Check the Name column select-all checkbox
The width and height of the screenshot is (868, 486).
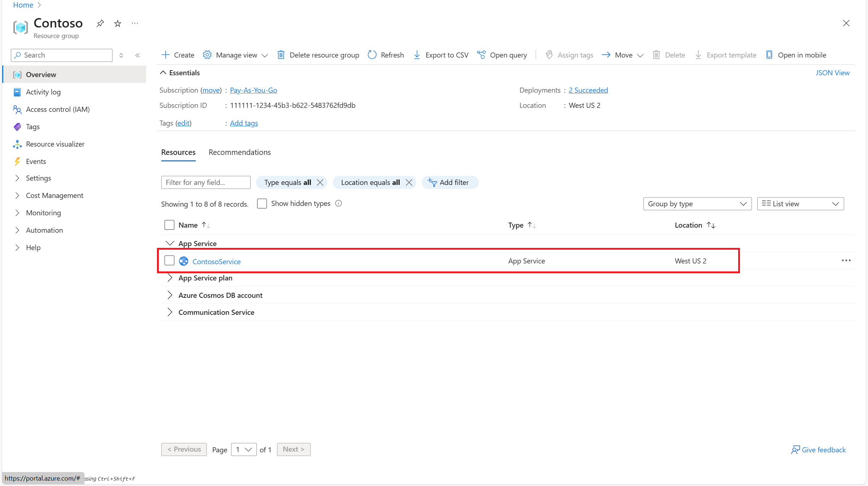[169, 225]
